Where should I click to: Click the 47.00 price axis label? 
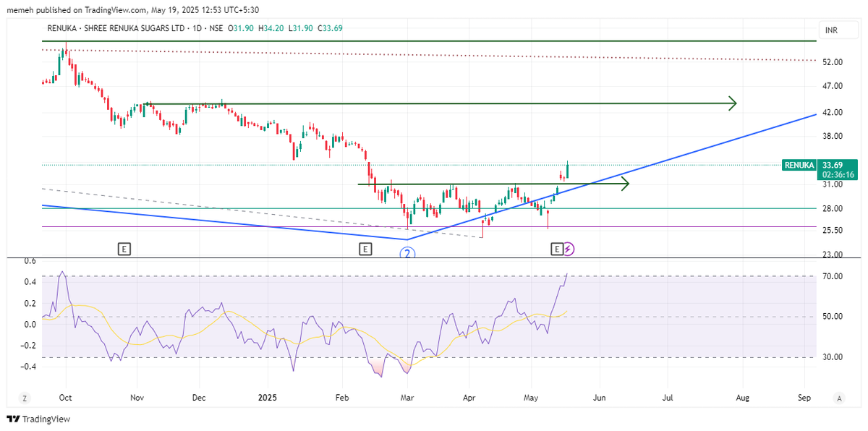click(833, 86)
